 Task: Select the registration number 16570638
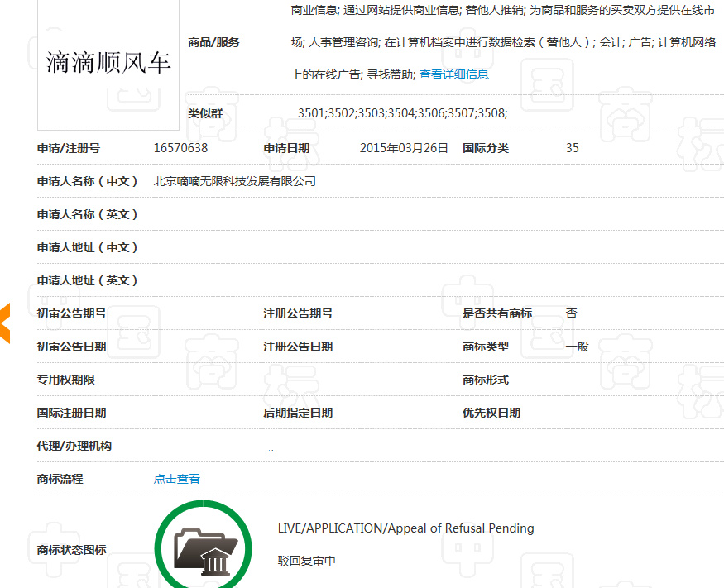tap(180, 148)
